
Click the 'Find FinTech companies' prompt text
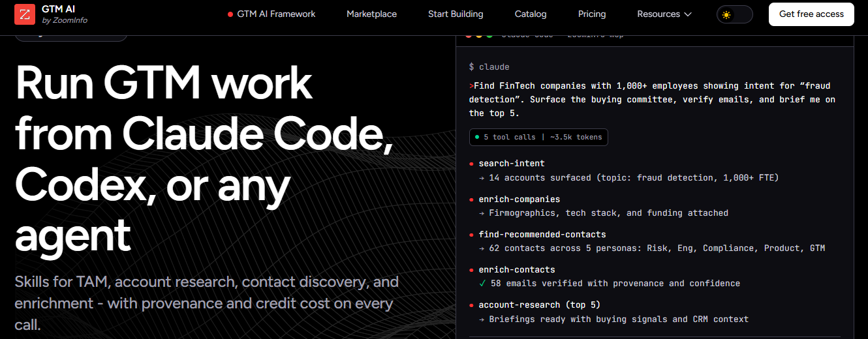point(652,99)
